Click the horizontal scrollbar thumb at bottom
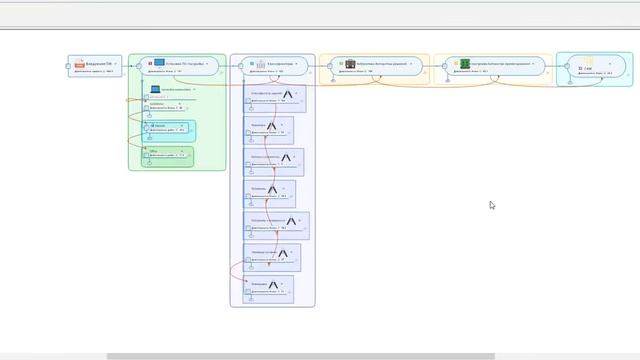The image size is (640, 360). click(301, 356)
